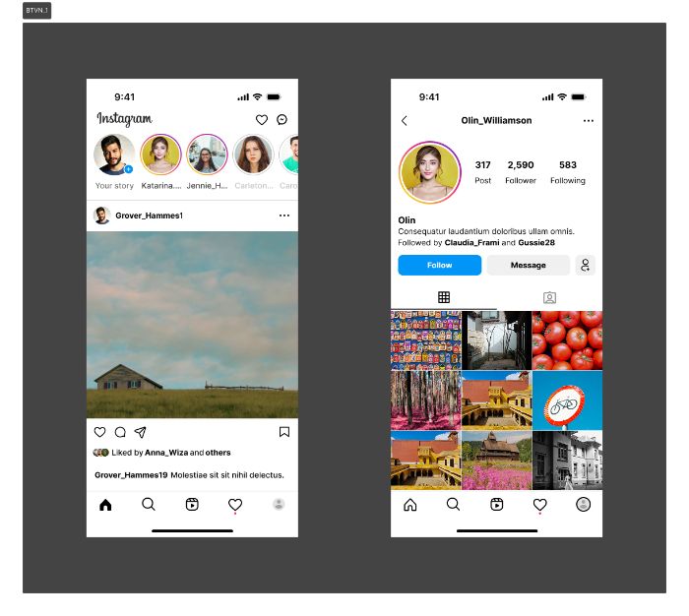Tap heart notifications icon beside Instagram logo
Screen dimensions: 689x616
262,119
